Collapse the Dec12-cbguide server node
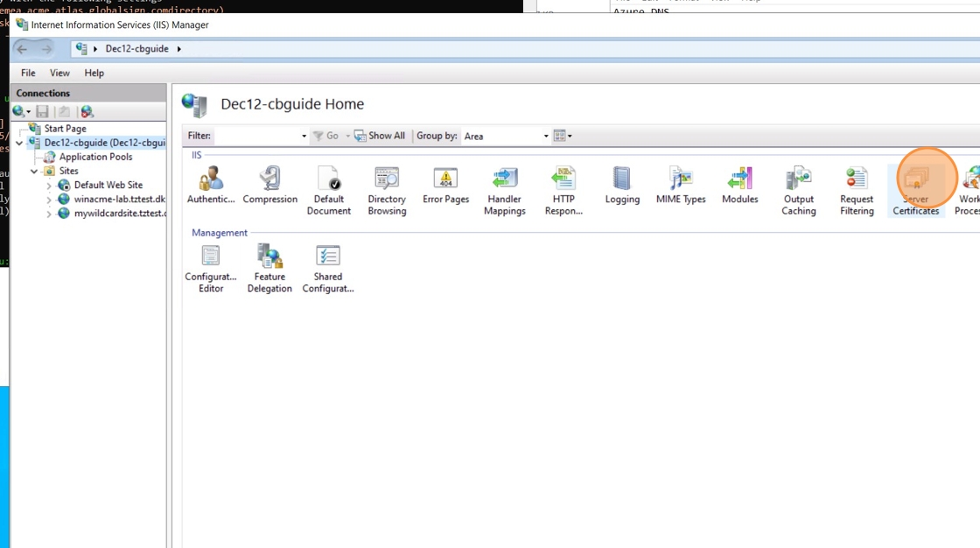980x548 pixels. 19,144
